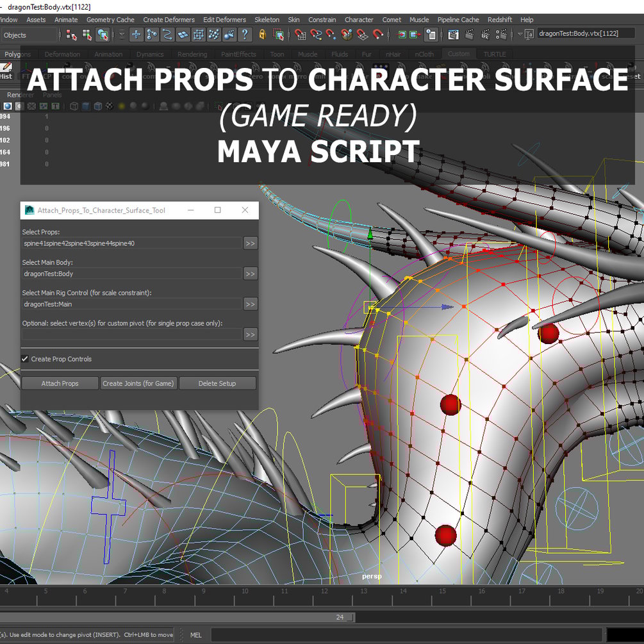644x644 pixels.
Task: Enable snap to grids magnet
Action: point(301,35)
